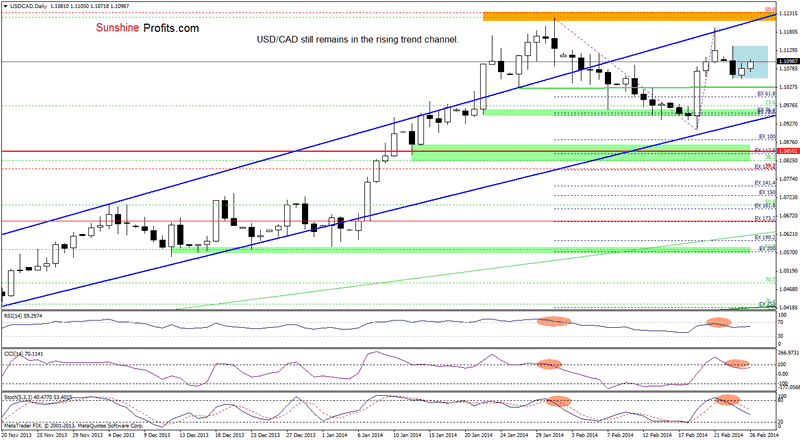Click the EX 61.8 Fibonacci expansion label
The width and height of the screenshot is (800, 440).
[766, 94]
